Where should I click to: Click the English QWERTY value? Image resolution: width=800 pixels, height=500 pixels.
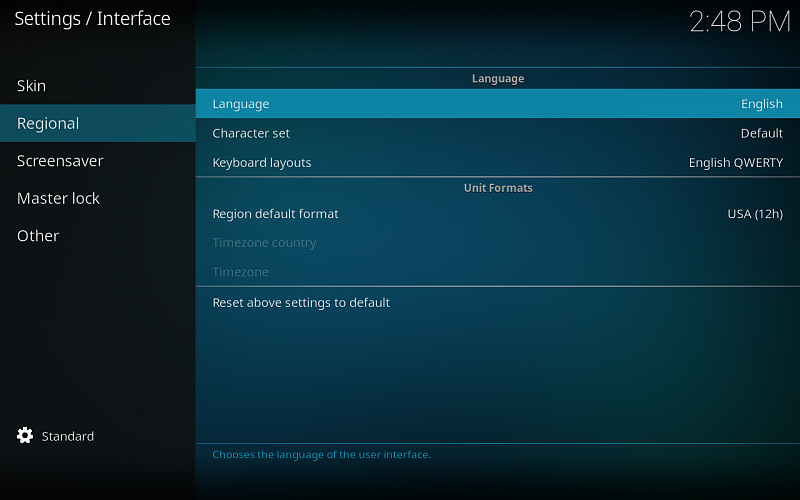[x=736, y=162]
